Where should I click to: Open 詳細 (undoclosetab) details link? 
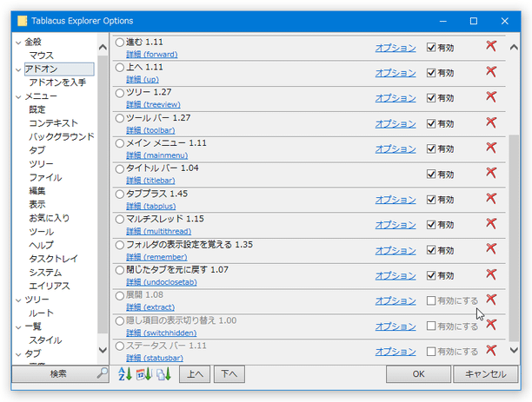coord(161,282)
